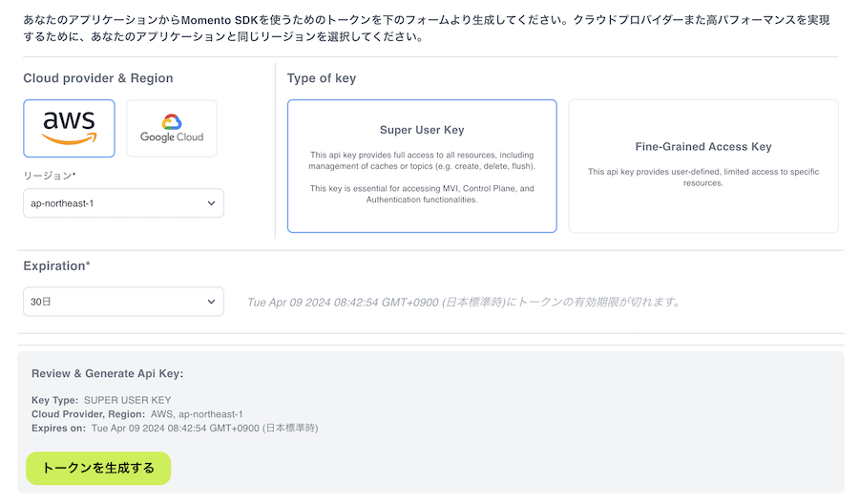Image resolution: width=859 pixels, height=504 pixels.
Task: Click the token expiry notice in italics
Action: click(x=464, y=303)
